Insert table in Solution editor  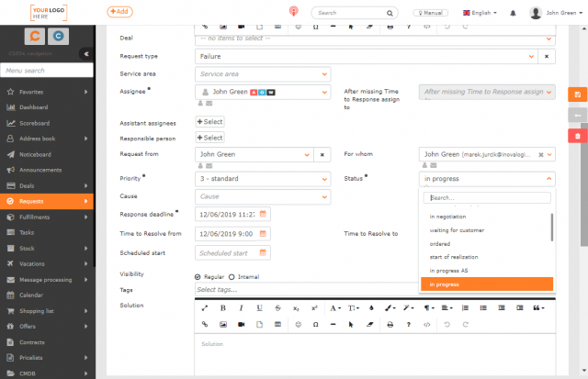click(277, 324)
